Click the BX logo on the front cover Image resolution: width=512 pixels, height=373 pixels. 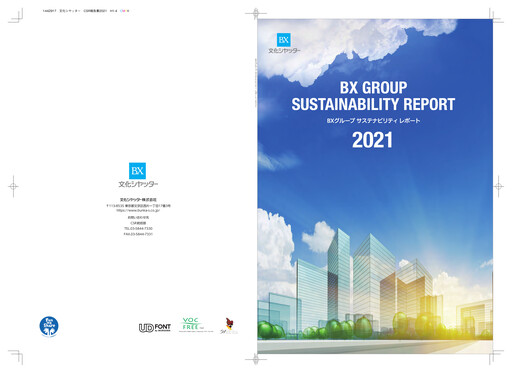coord(284,40)
